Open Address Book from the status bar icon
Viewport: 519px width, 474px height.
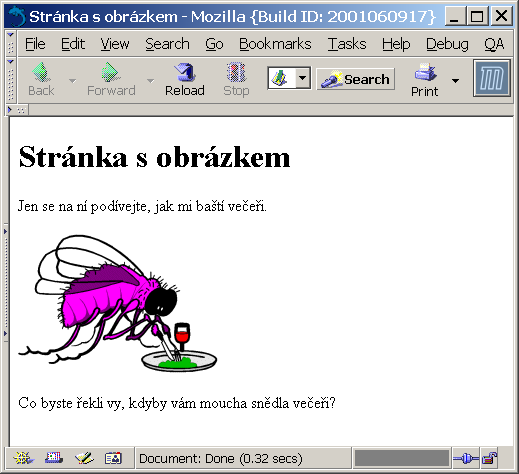pos(113,458)
